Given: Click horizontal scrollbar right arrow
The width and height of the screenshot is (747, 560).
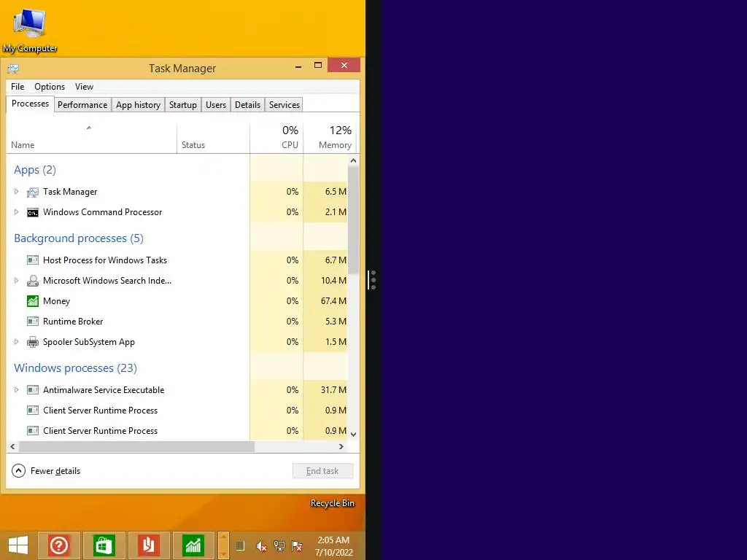Looking at the screenshot, I should [x=341, y=447].
